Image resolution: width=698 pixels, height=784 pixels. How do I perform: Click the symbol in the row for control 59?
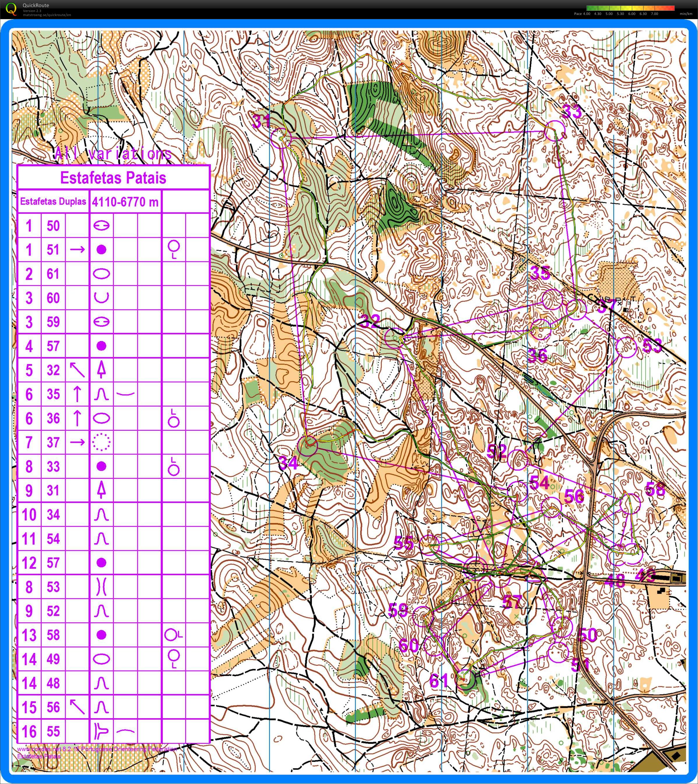pos(101,322)
